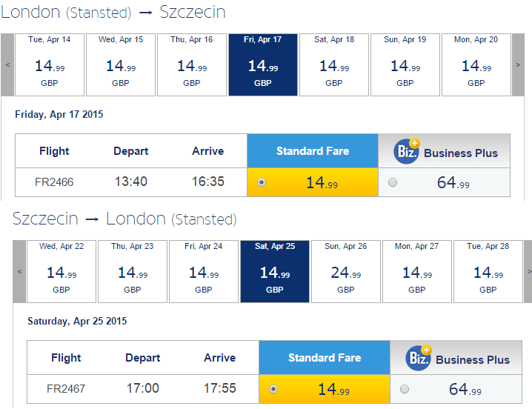Screen dimensions: 532x409
Task: Choose Wed, Apr 22 return date
Action: (x=61, y=271)
